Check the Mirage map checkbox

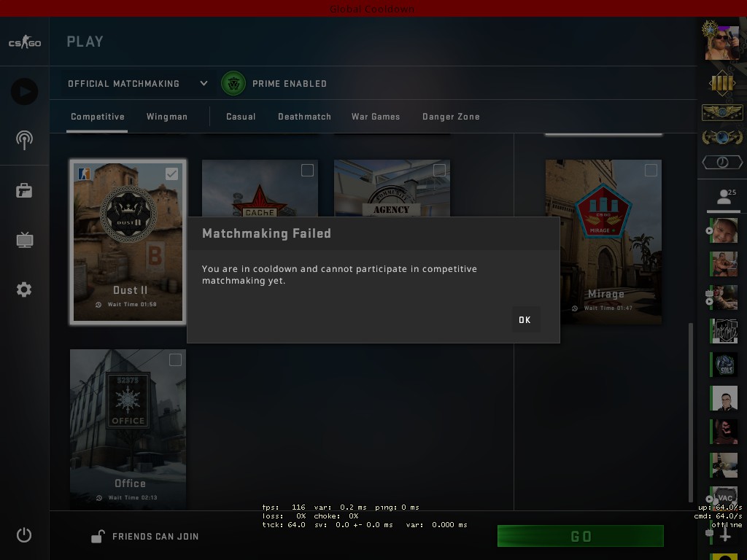coord(651,170)
